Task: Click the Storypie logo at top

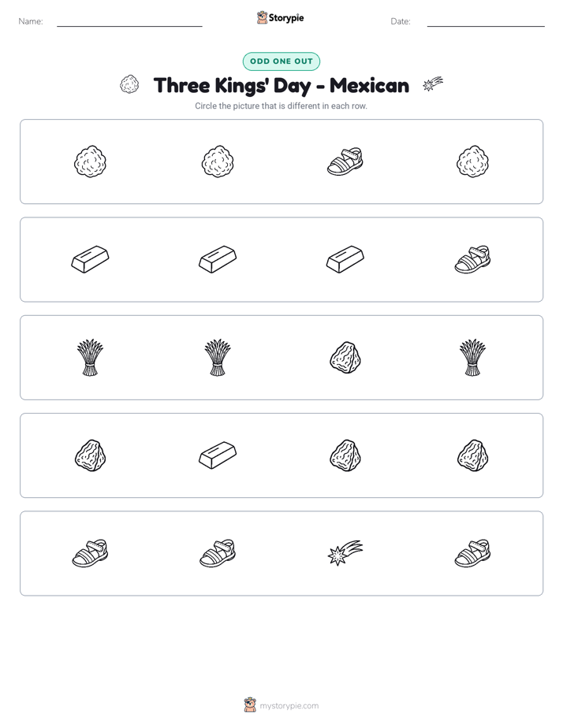Action: coord(281,17)
